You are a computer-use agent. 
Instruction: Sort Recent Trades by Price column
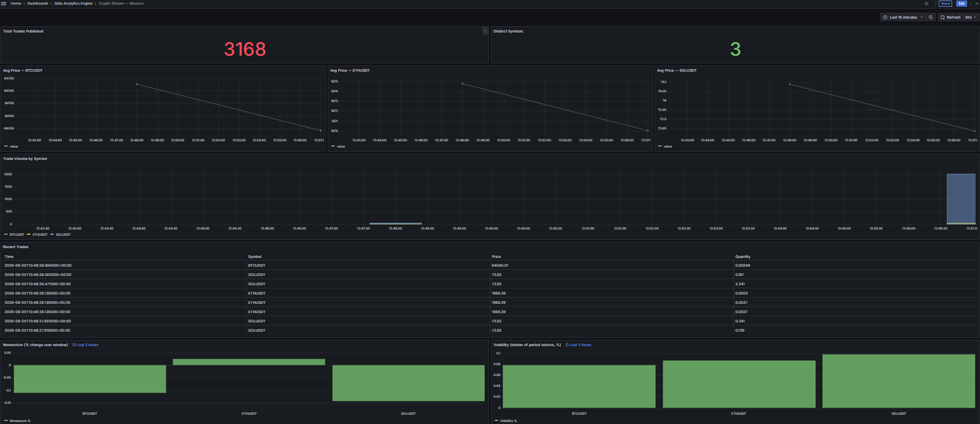tap(496, 256)
